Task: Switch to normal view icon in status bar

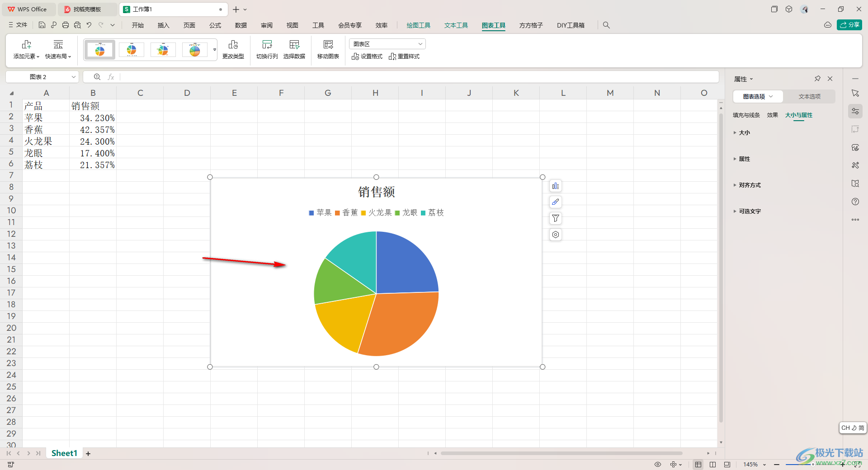Action: (x=698, y=465)
